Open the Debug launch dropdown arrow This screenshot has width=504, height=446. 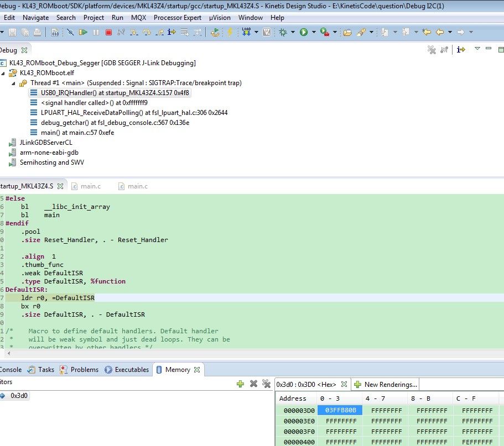[293, 33]
